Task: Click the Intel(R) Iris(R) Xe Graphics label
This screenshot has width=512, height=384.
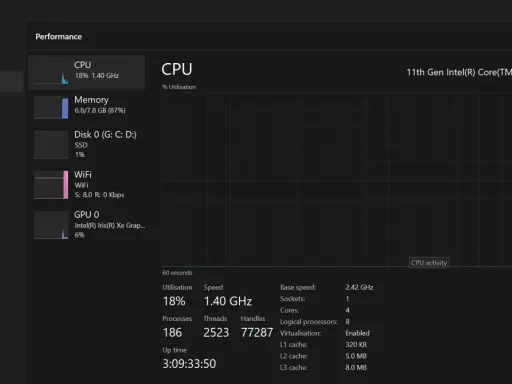Action: click(110, 226)
